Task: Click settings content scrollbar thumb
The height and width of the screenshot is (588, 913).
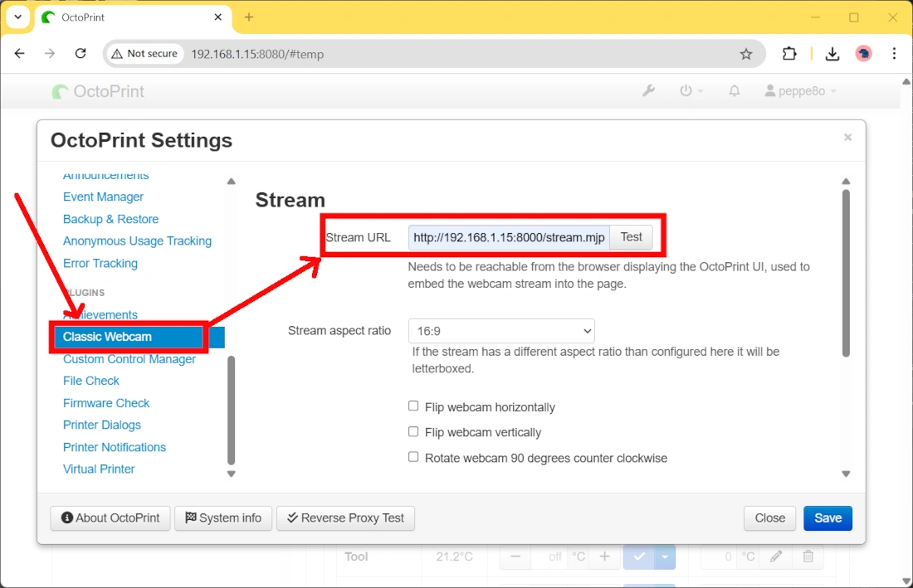Action: (x=846, y=274)
